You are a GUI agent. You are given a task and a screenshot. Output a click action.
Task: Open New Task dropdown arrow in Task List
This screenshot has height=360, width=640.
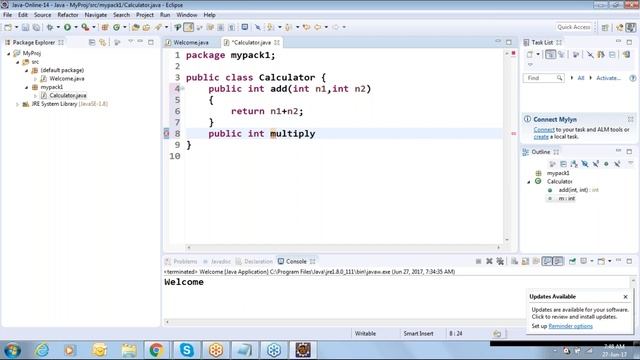[x=538, y=54]
